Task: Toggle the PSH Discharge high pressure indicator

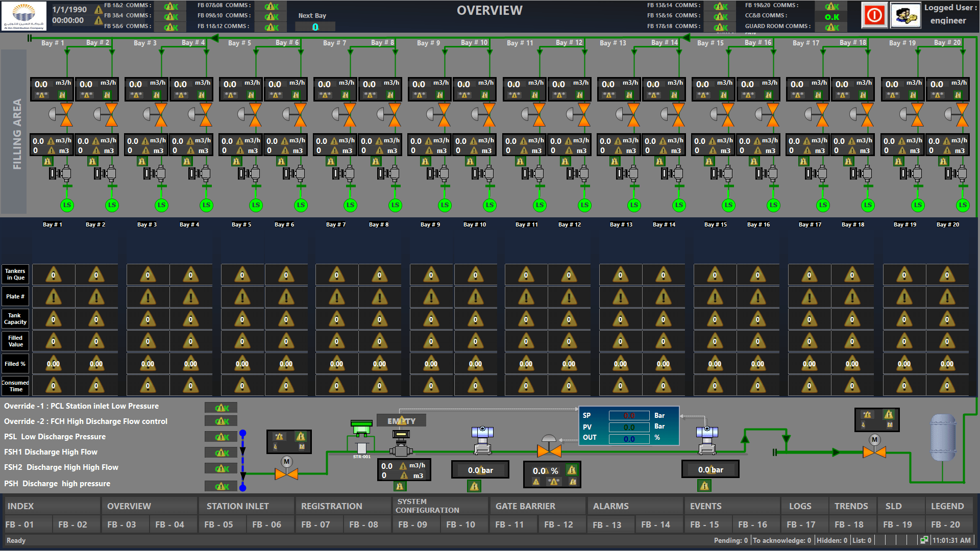Action: [221, 486]
